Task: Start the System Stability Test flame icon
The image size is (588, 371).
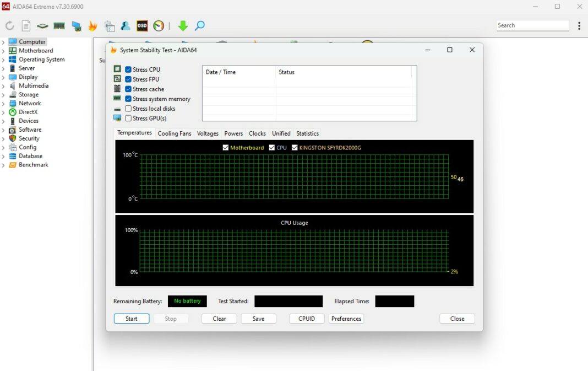Action: [x=92, y=25]
